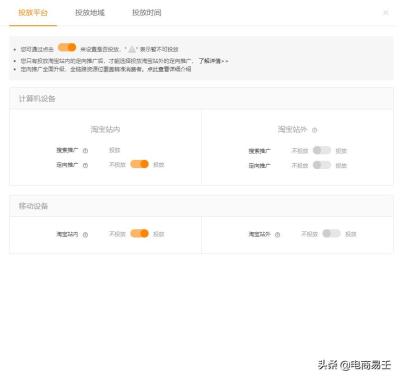Viewport: 400px width, 379px height.
Task: Switch to the 投放平台 tab
Action: point(33,13)
